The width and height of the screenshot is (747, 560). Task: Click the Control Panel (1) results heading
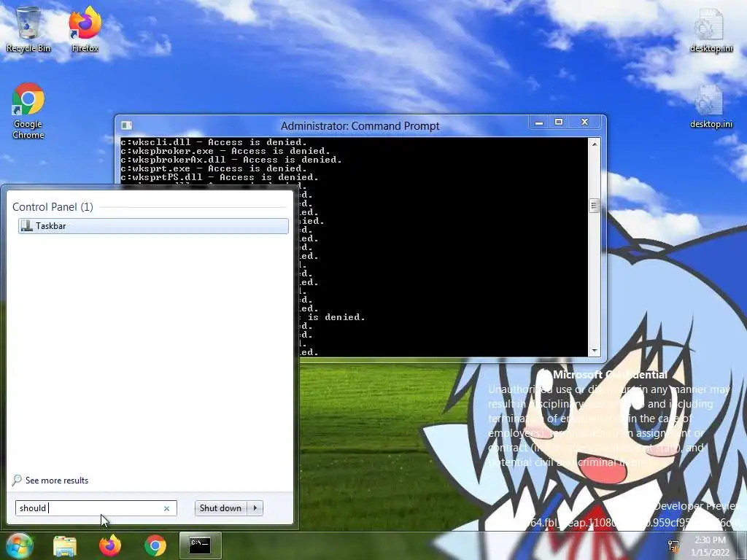tap(53, 206)
